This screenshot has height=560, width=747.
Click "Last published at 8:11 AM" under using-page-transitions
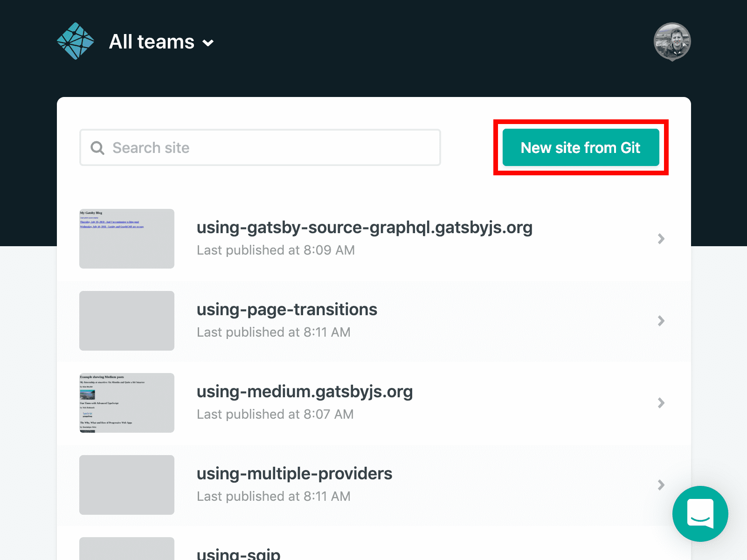point(273,332)
